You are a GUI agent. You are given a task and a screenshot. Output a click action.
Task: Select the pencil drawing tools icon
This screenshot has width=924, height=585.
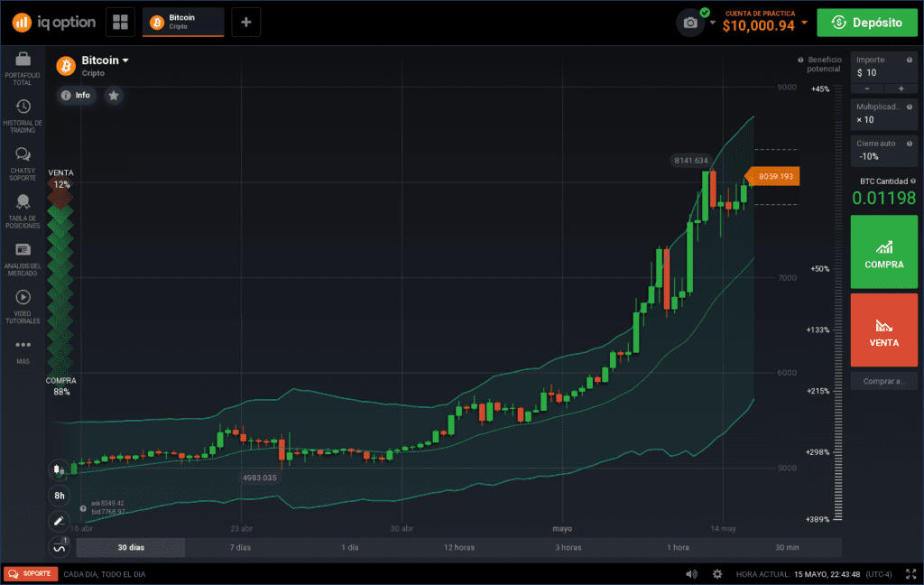(59, 521)
